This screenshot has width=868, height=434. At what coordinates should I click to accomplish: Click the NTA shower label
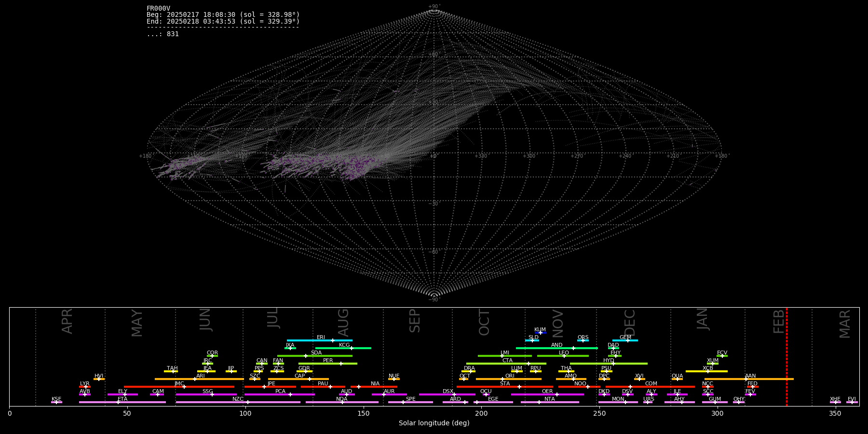tap(550, 399)
